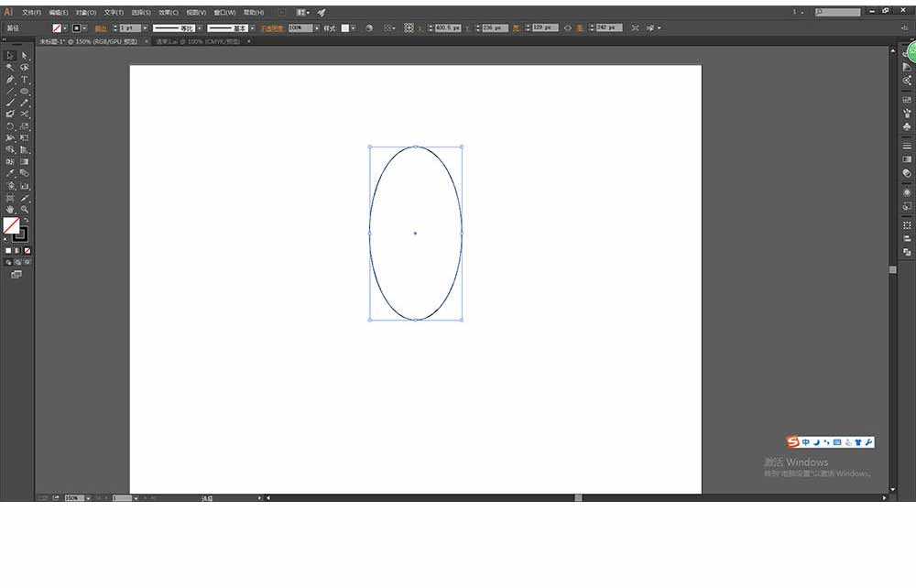Open the brush definition dropdown
The image size is (916, 588).
(x=253, y=28)
